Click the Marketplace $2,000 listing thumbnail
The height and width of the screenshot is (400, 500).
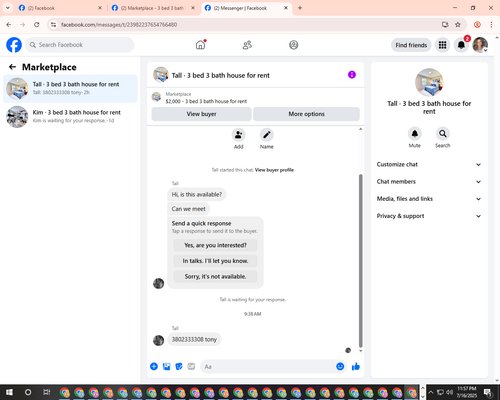(156, 97)
